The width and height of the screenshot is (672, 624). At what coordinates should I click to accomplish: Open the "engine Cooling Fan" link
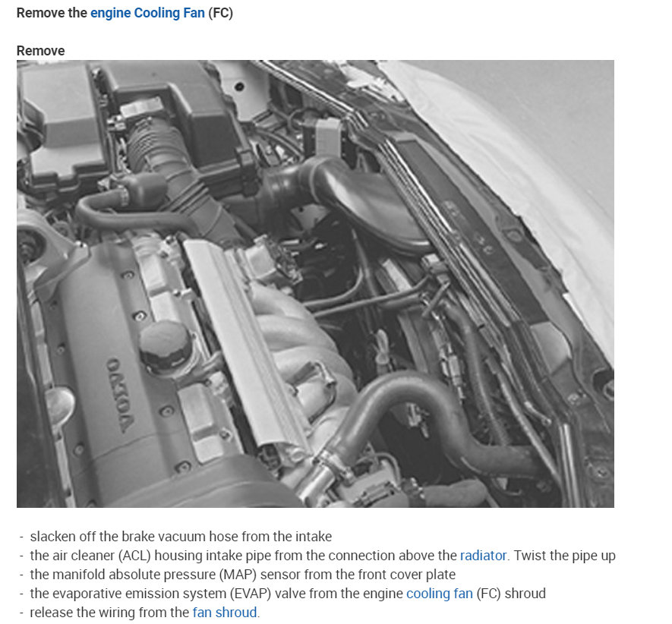click(x=147, y=13)
